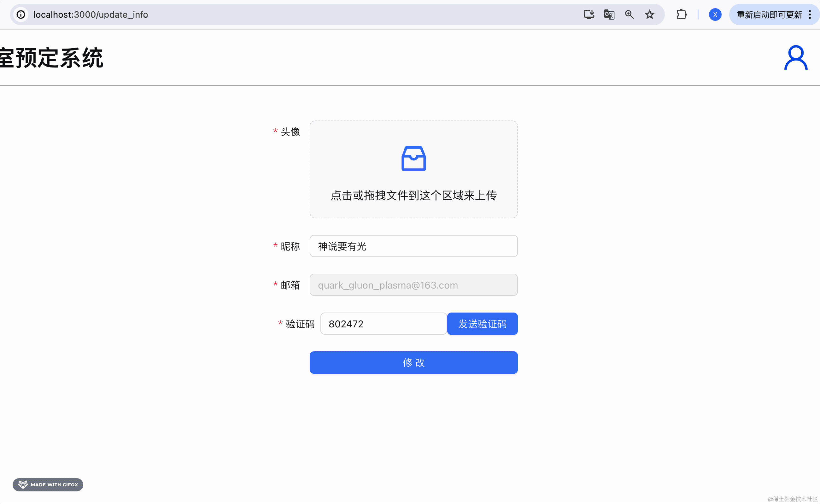The image size is (820, 504).
Task: Click the avatar upload drop area text
Action: tap(413, 195)
